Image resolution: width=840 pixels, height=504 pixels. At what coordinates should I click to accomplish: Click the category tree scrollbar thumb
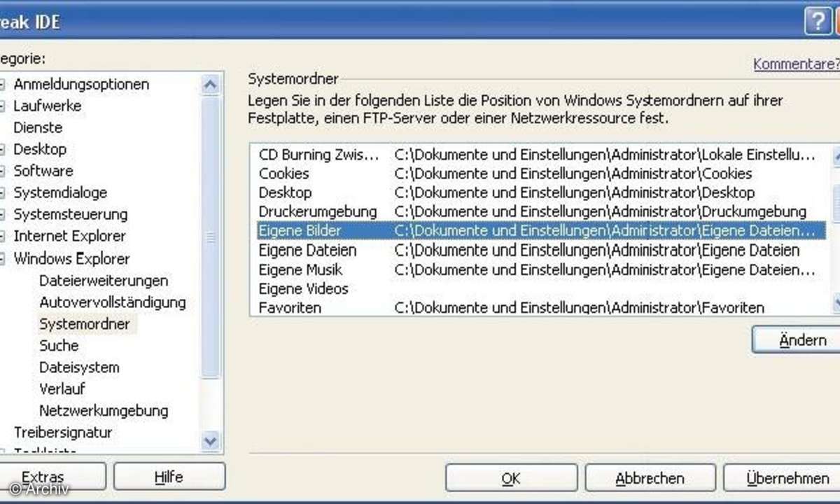pyautogui.click(x=210, y=237)
